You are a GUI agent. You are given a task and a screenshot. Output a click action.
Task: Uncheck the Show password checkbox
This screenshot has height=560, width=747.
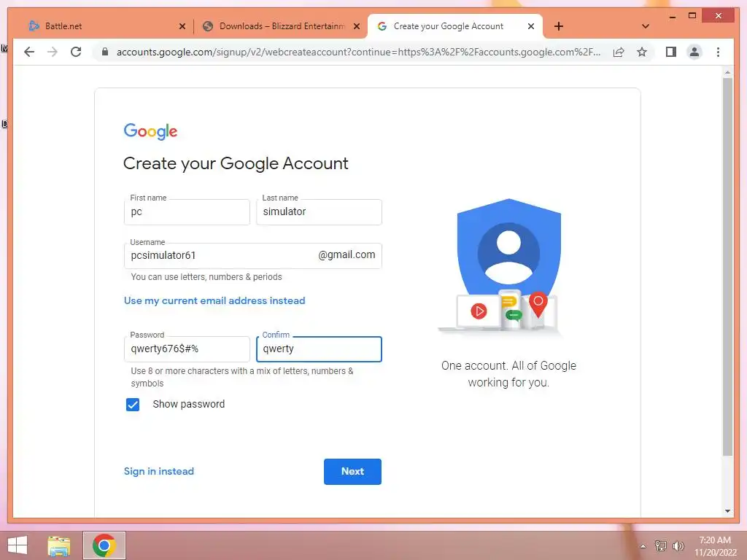[x=133, y=404]
